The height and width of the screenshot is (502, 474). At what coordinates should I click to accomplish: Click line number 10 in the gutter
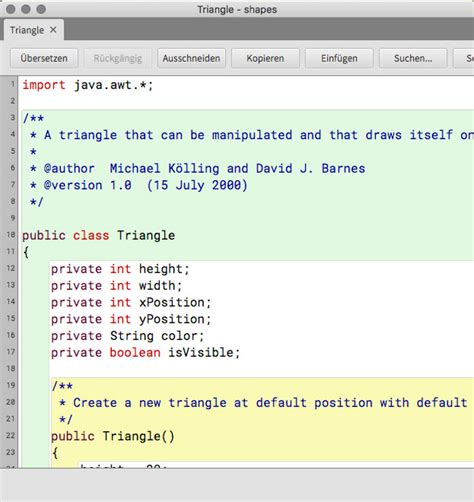(x=11, y=235)
